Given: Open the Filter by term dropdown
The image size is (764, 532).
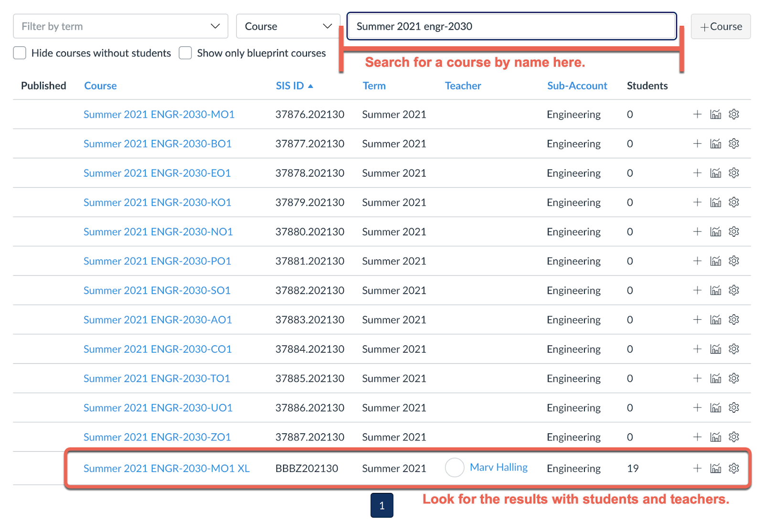Looking at the screenshot, I should [120, 26].
